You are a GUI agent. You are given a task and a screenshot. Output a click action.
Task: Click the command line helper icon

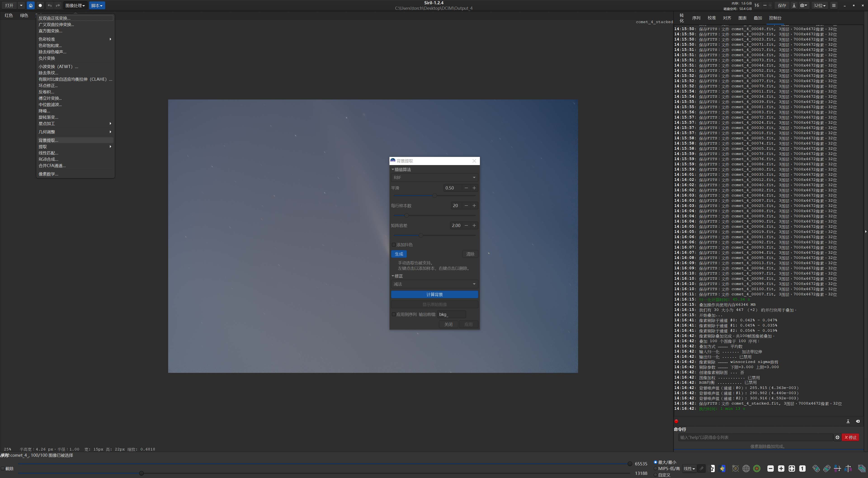(x=837, y=438)
